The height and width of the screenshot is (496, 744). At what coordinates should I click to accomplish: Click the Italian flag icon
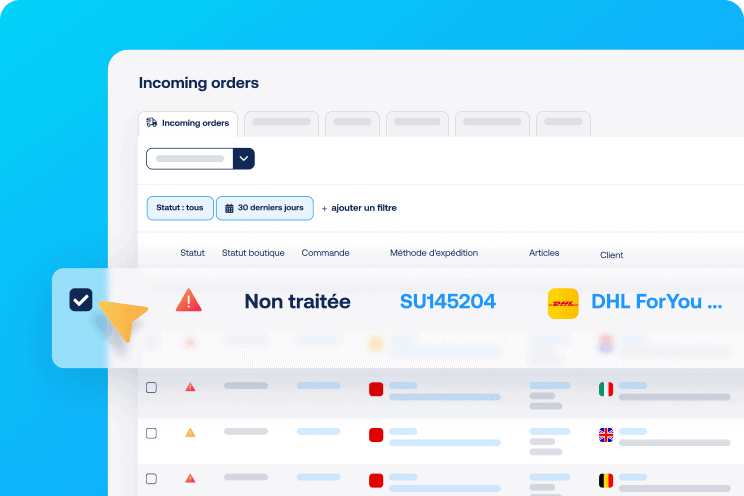[605, 388]
